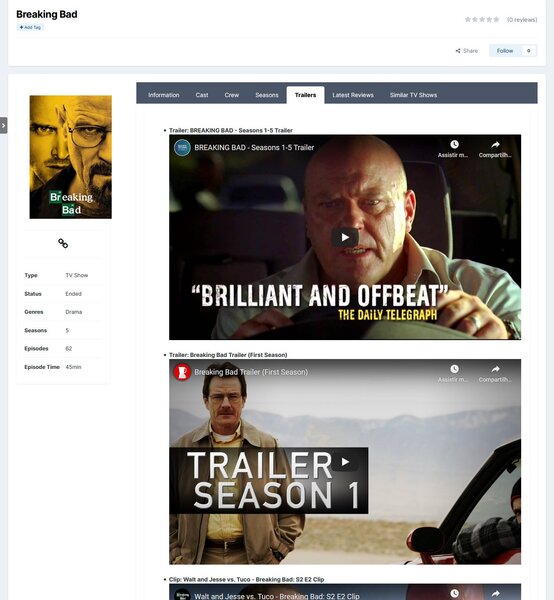Click the 'TV Show' type value
Screen dimensions: 554x600
click(77, 275)
